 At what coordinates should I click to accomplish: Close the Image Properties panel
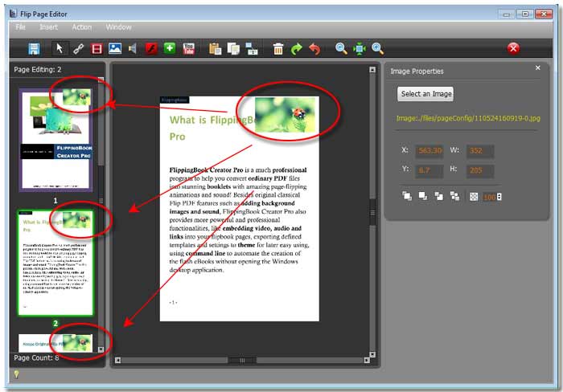tap(537, 67)
